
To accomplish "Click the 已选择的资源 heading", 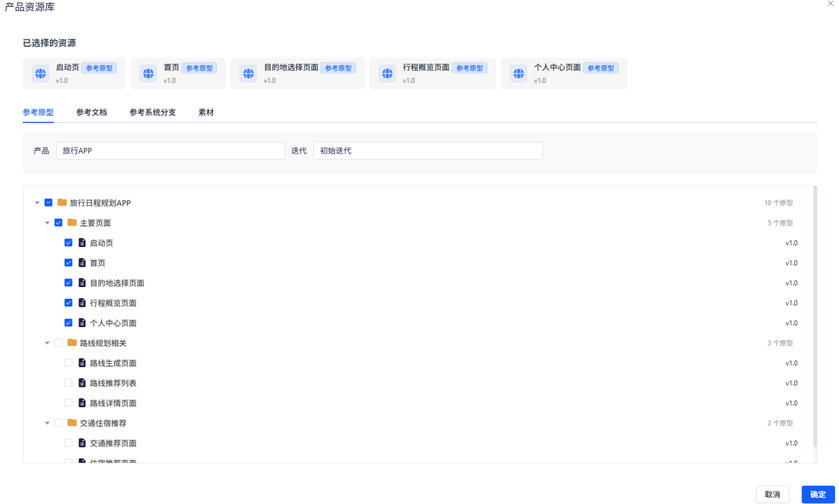I will 49,43.
